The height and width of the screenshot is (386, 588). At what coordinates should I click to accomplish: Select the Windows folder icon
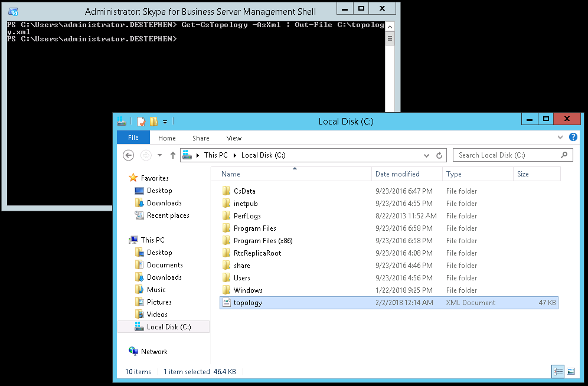[x=226, y=290]
